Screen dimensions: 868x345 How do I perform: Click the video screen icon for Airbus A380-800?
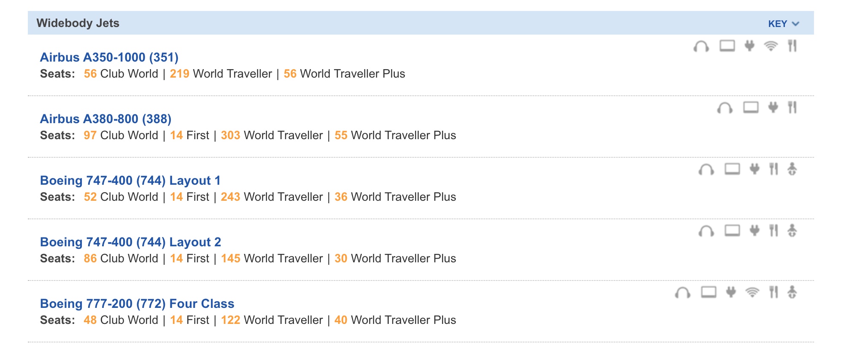[750, 108]
